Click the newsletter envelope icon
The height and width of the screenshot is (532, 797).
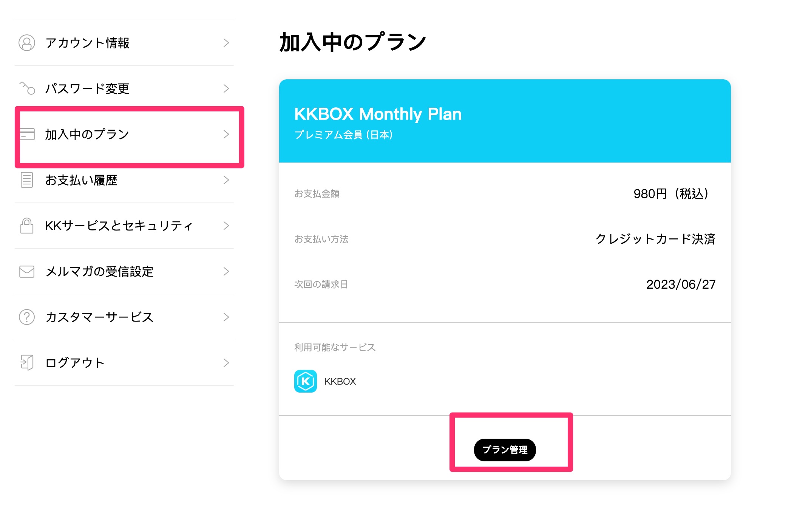click(27, 271)
